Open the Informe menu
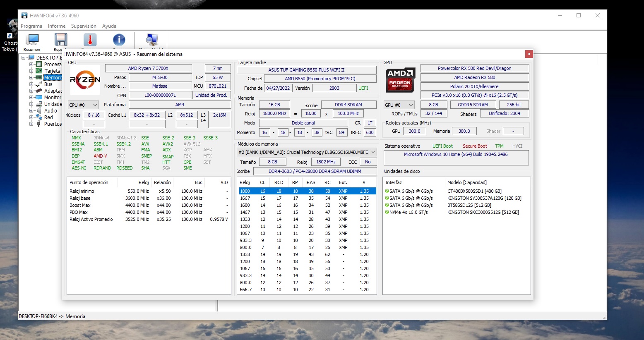 (57, 26)
